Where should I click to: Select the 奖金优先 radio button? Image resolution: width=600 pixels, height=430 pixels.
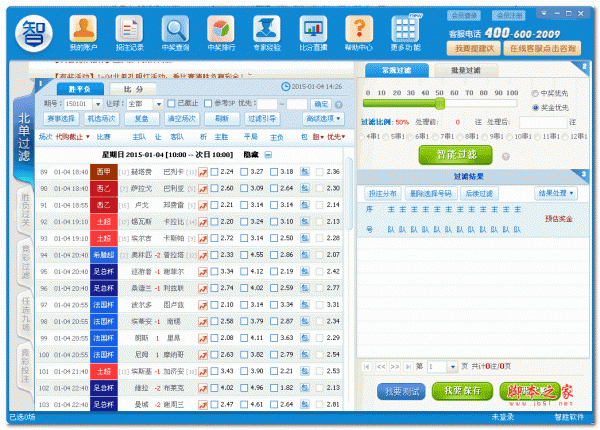[x=535, y=108]
